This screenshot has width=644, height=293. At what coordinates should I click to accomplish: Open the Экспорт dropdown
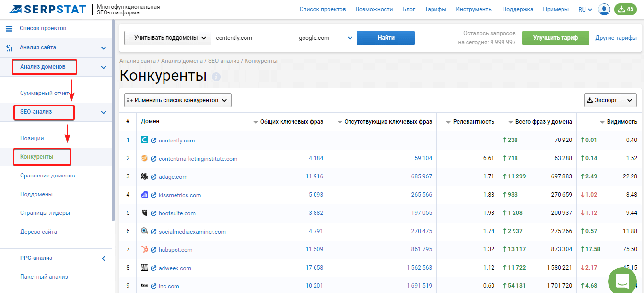pos(610,100)
